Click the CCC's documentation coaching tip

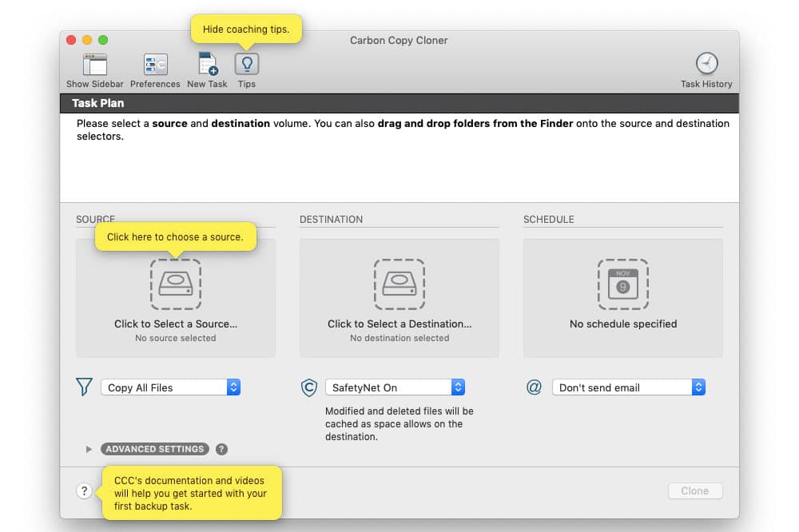pyautogui.click(x=190, y=493)
